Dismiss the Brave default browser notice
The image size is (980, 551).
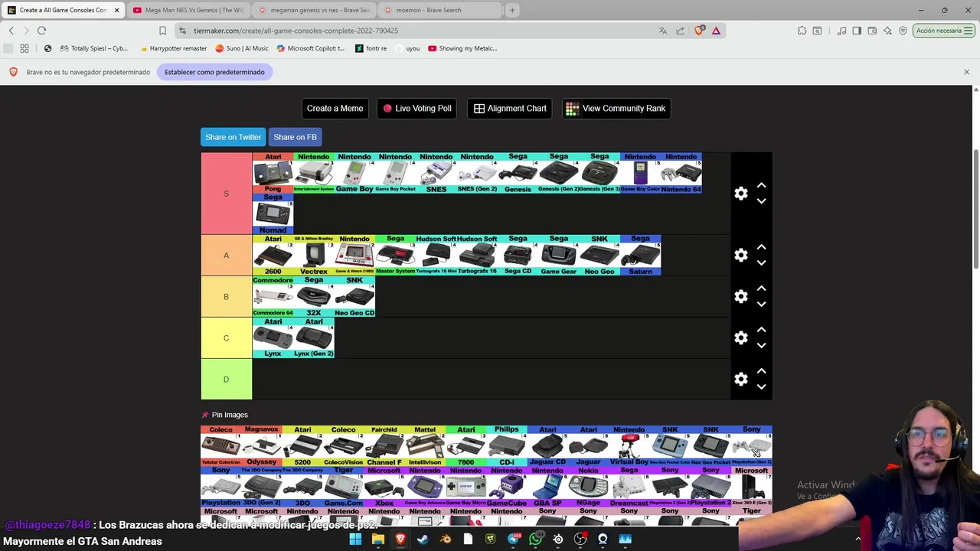[966, 72]
